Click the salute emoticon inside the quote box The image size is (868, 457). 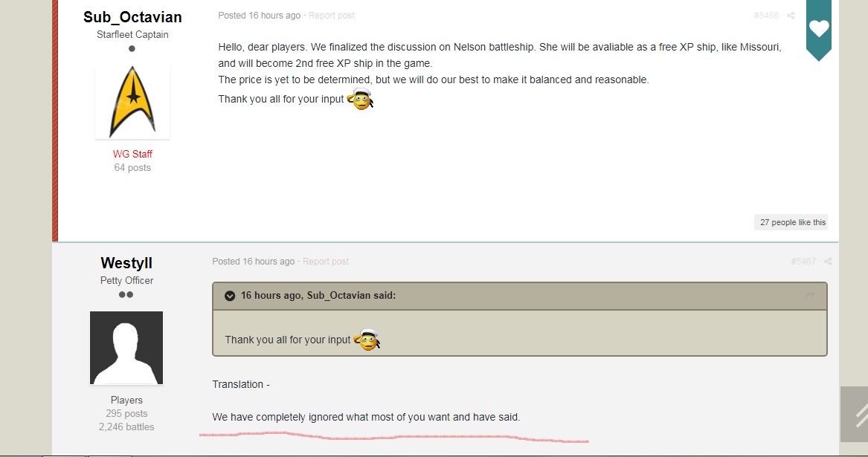click(367, 340)
